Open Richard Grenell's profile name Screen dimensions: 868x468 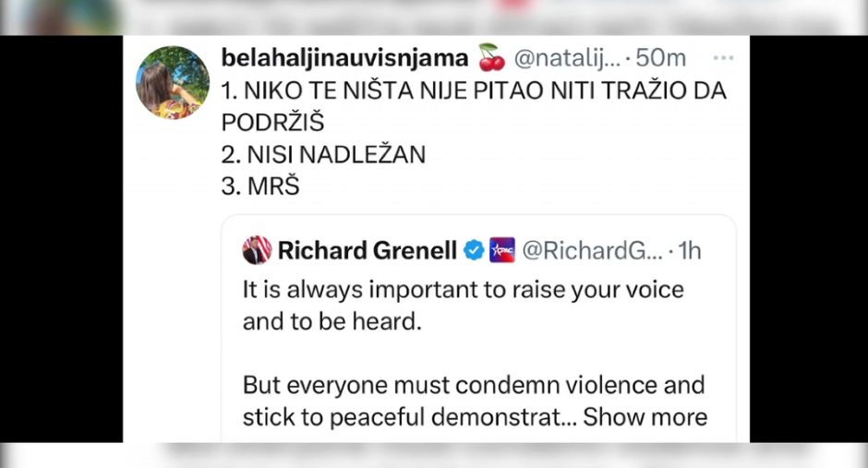(x=367, y=250)
